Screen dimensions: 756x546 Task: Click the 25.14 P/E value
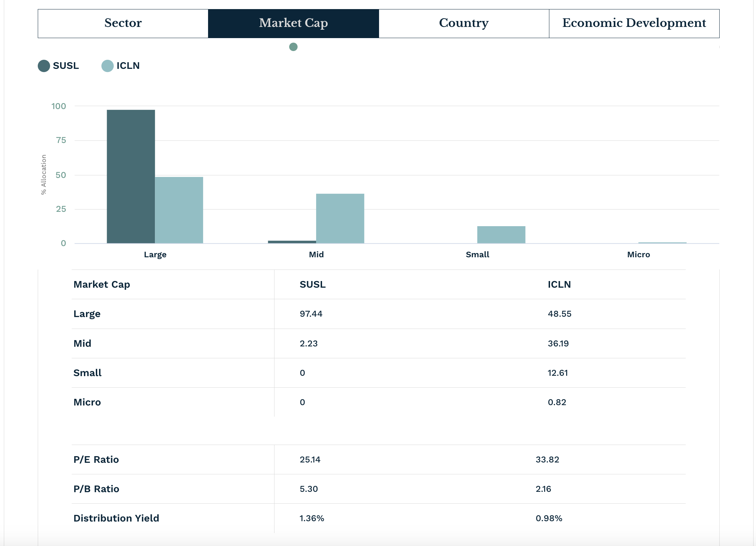(310, 459)
